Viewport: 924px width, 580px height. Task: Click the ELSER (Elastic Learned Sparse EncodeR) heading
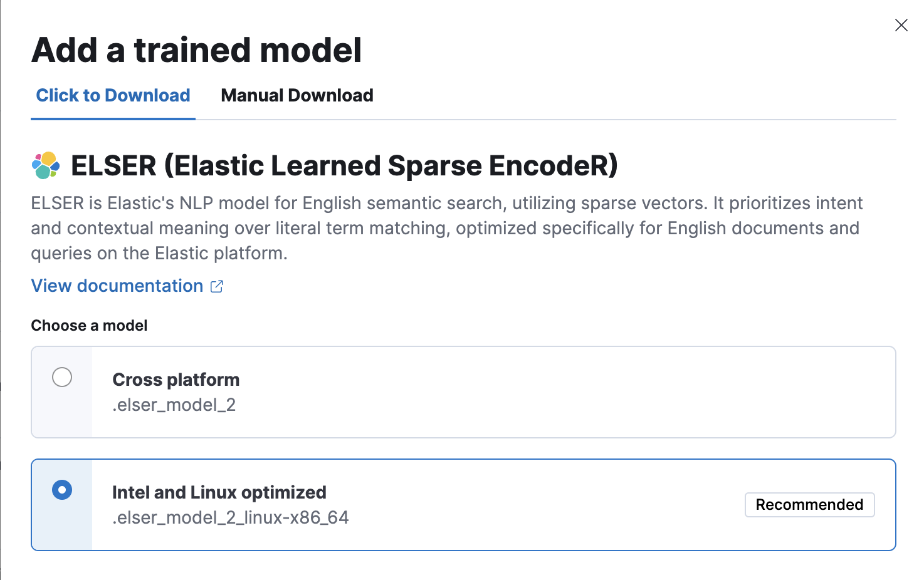pos(345,166)
